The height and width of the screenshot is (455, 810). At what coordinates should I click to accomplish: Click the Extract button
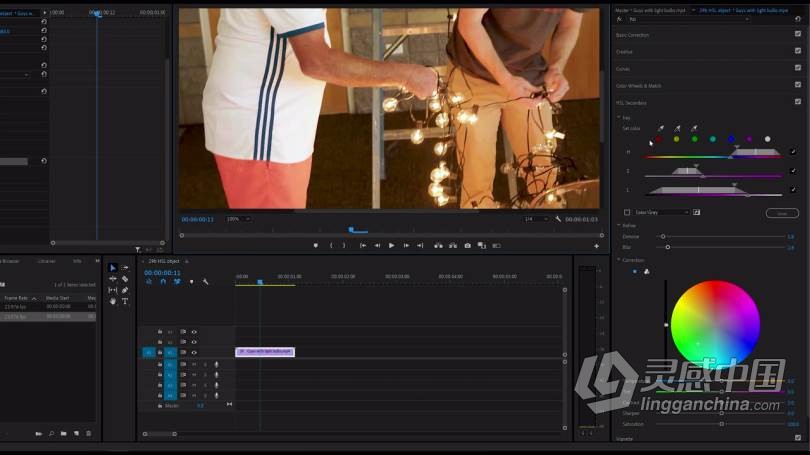453,246
